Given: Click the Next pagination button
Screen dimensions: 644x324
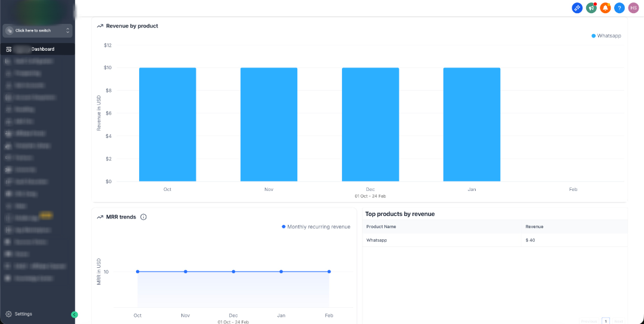Looking at the screenshot, I should tap(618, 321).
